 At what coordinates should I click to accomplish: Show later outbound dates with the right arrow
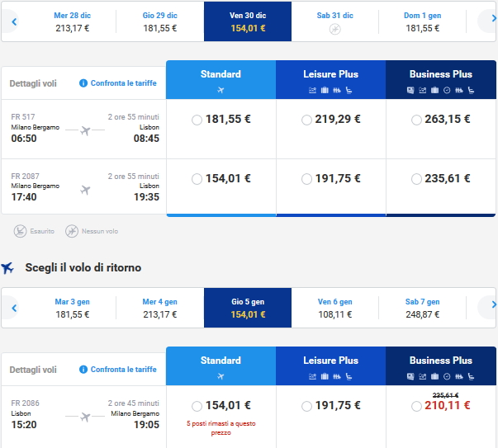(x=487, y=21)
